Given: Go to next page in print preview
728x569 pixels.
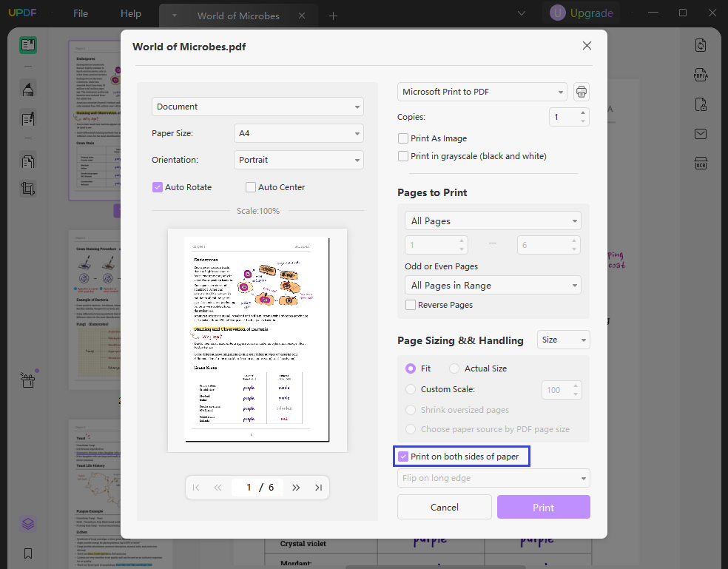Looking at the screenshot, I should [x=296, y=488].
